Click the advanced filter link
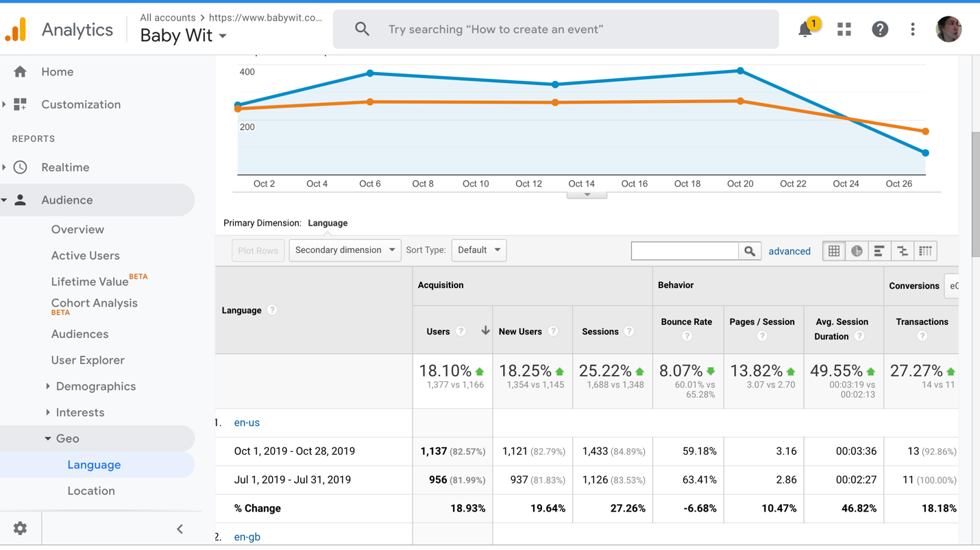The width and height of the screenshot is (980, 550). pos(789,251)
